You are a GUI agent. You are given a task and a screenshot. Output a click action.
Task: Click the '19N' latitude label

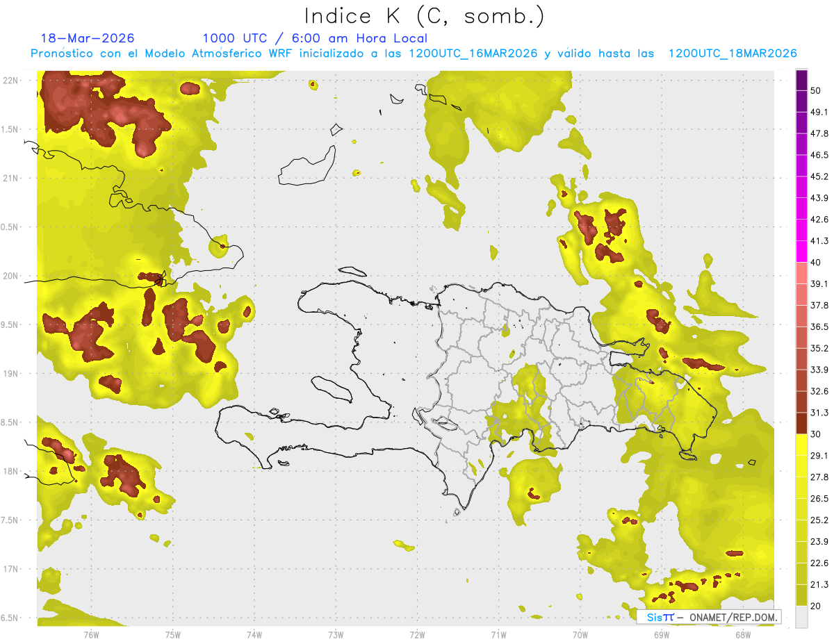10,373
